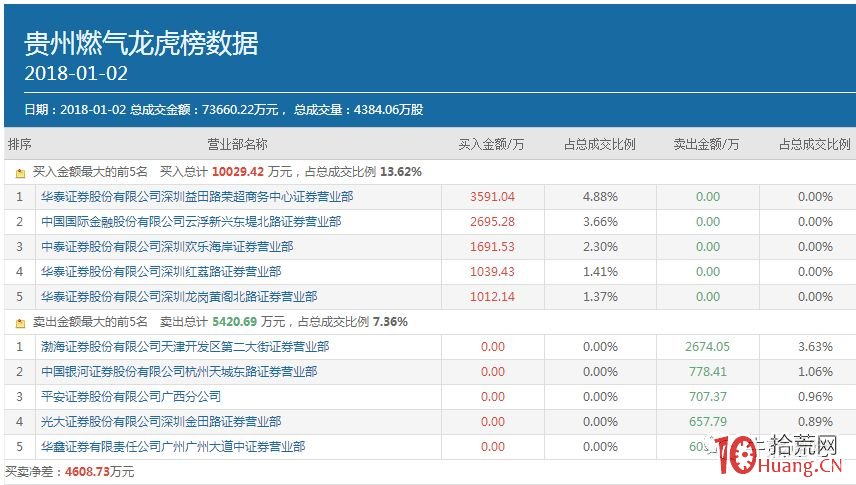Click the buy total 10029.42 value

pyautogui.click(x=238, y=172)
